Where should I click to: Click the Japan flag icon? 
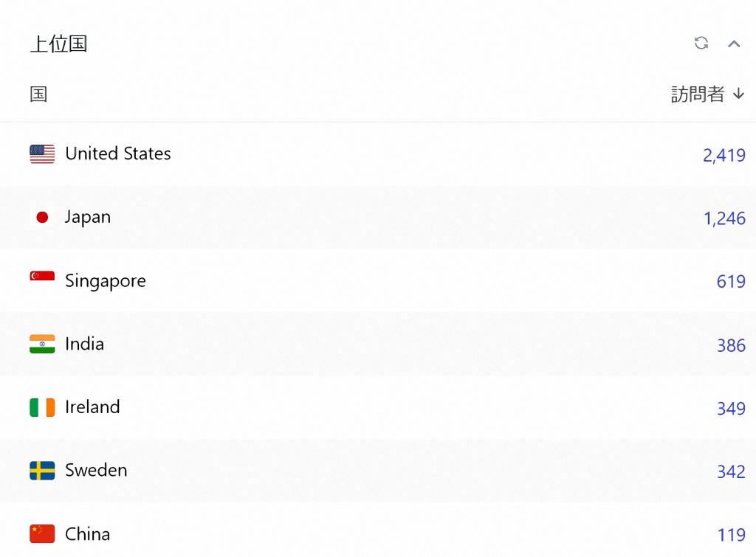point(42,217)
